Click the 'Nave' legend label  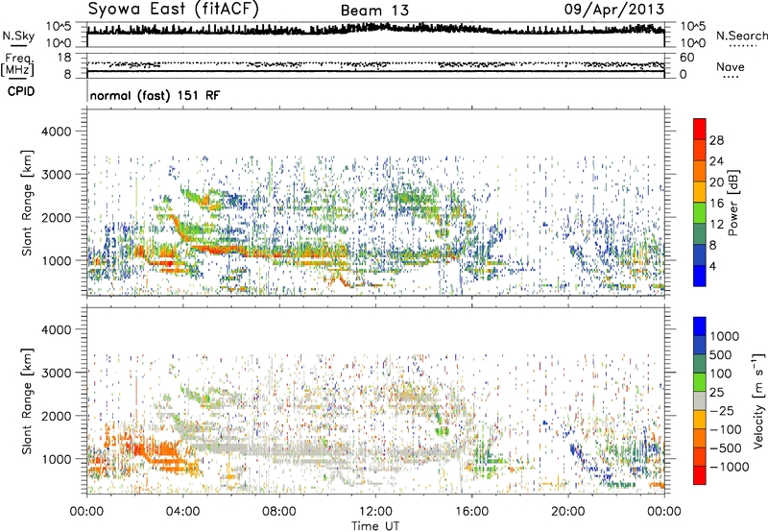tap(731, 66)
